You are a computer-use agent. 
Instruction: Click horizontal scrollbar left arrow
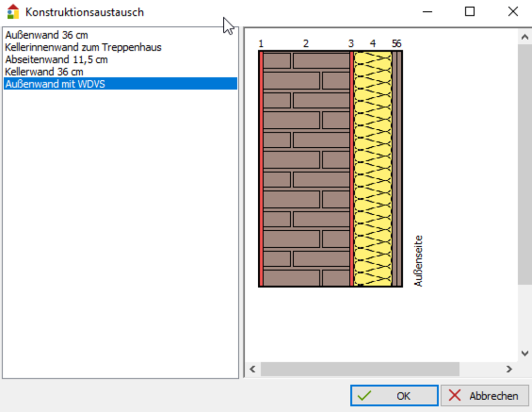coord(252,369)
